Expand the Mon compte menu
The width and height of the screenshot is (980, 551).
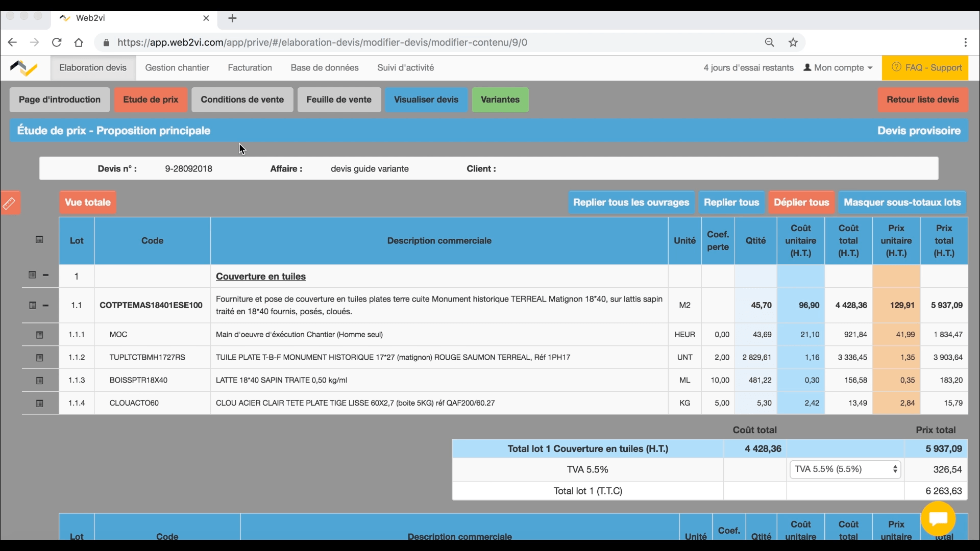pos(838,68)
